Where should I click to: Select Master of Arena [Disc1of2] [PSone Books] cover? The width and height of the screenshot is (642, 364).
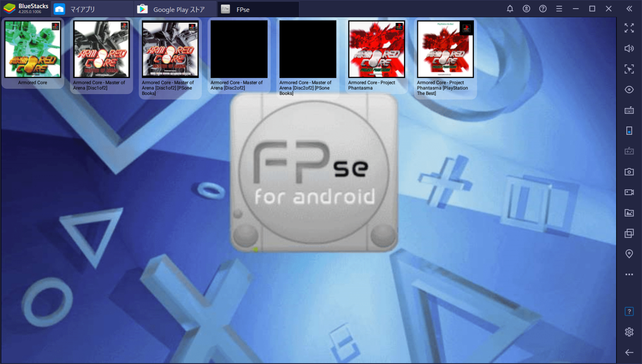(x=171, y=49)
